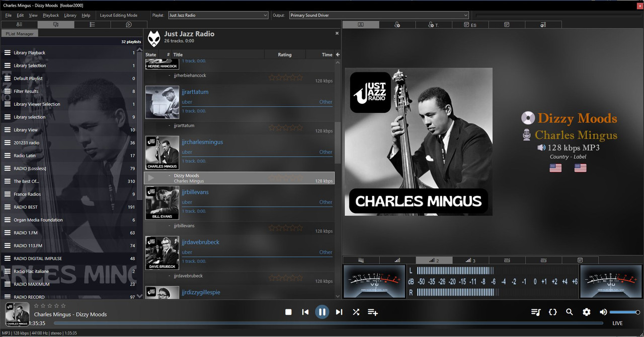
Task: Close the Just Jazz Radio header panel
Action: pos(337,33)
